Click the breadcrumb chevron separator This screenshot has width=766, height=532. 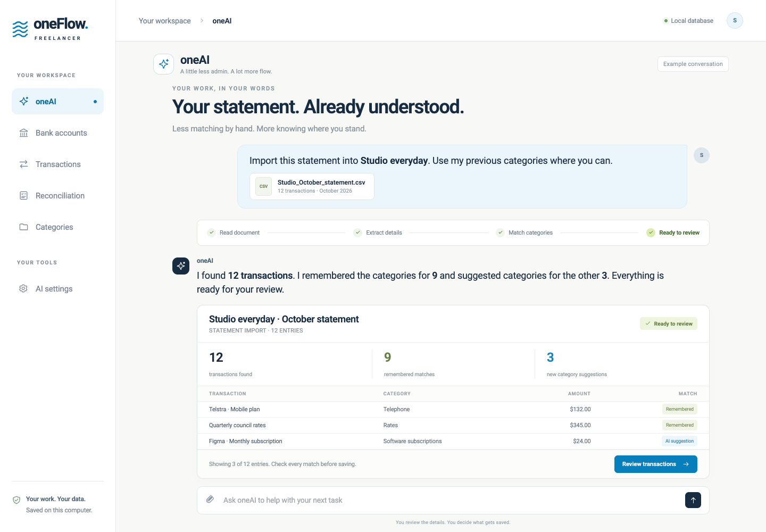tap(202, 21)
